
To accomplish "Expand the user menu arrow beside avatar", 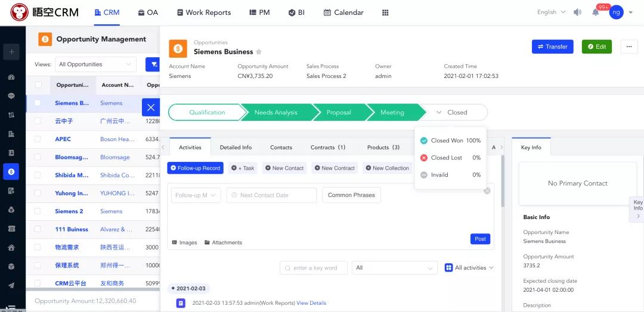I will pyautogui.click(x=631, y=13).
